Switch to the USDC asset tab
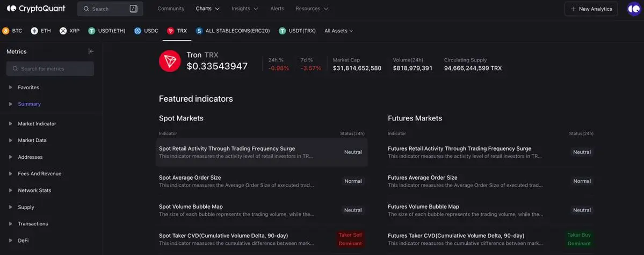The width and height of the screenshot is (644, 255). point(146,31)
